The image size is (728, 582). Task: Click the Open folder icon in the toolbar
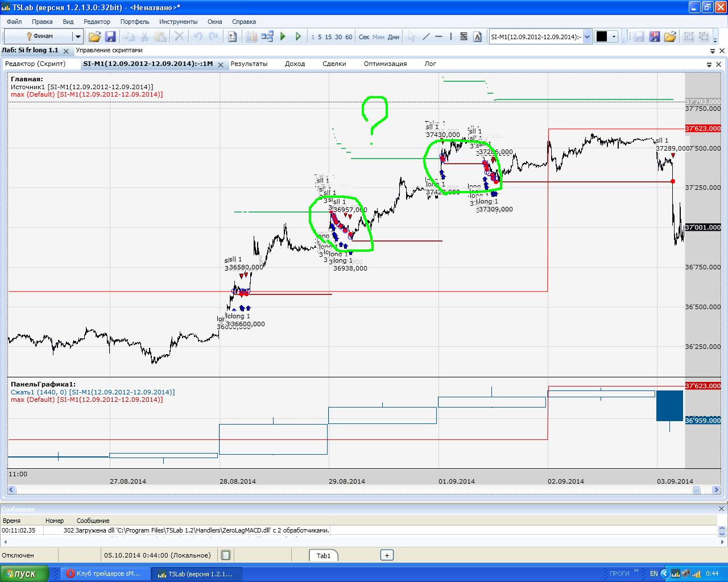click(x=94, y=36)
